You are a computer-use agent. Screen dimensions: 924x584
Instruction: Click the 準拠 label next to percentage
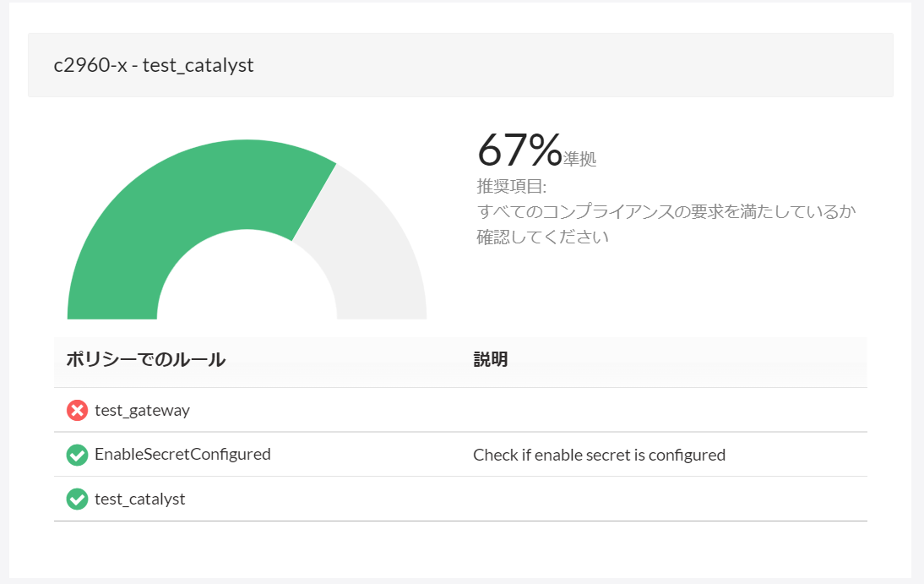click(x=579, y=159)
